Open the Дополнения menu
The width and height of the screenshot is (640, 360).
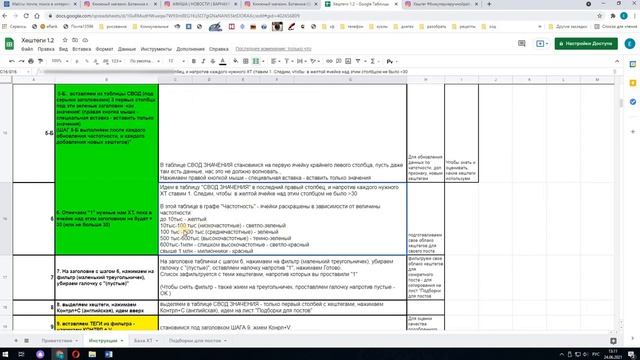click(x=191, y=49)
